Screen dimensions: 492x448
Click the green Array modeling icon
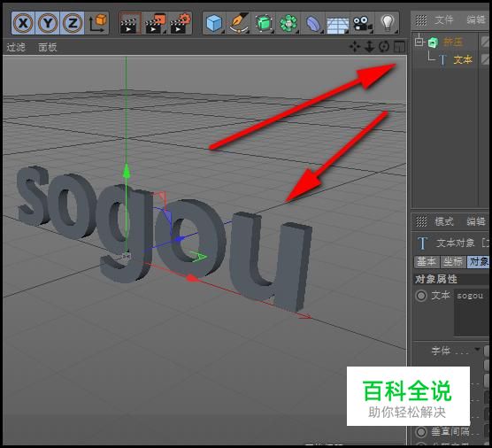point(288,23)
